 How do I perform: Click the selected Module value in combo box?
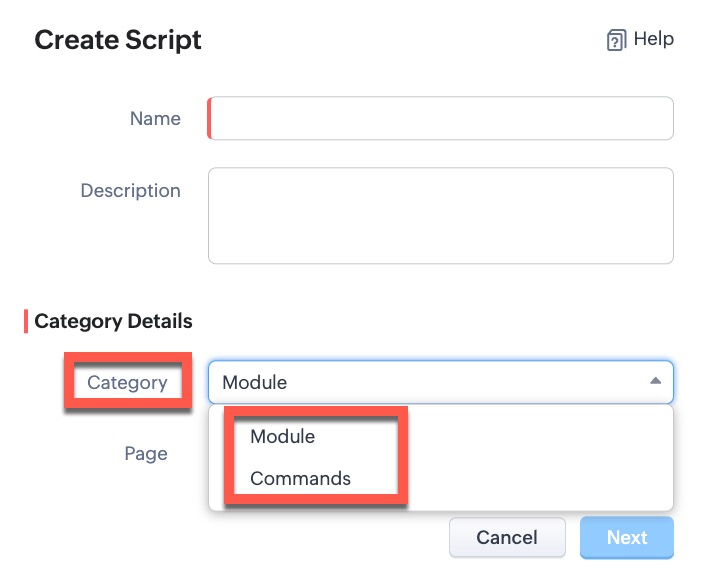coord(255,382)
